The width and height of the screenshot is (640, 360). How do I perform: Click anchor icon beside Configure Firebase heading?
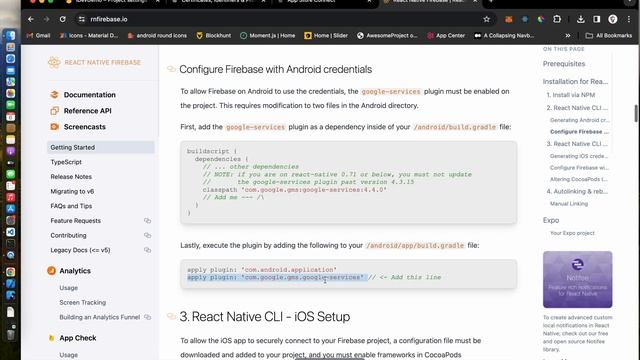pos(171,69)
